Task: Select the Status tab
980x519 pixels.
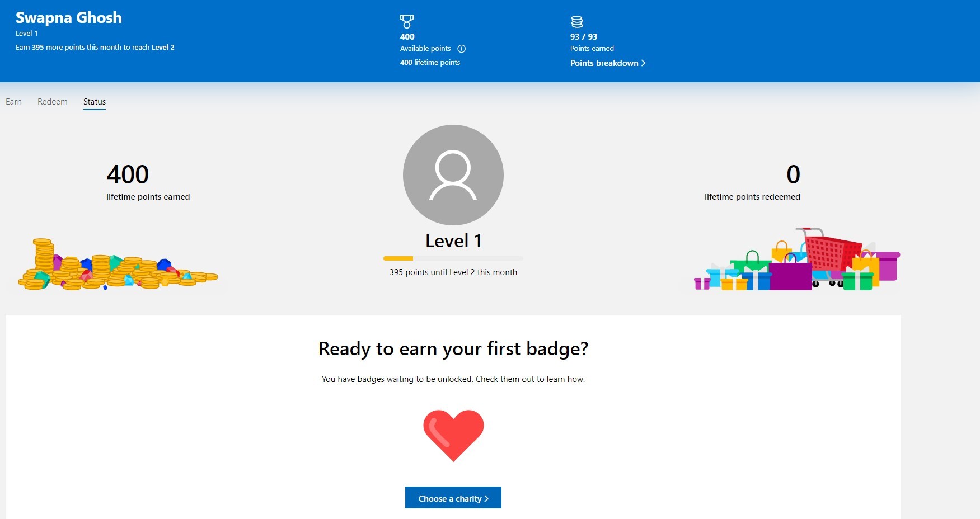Action: 94,102
